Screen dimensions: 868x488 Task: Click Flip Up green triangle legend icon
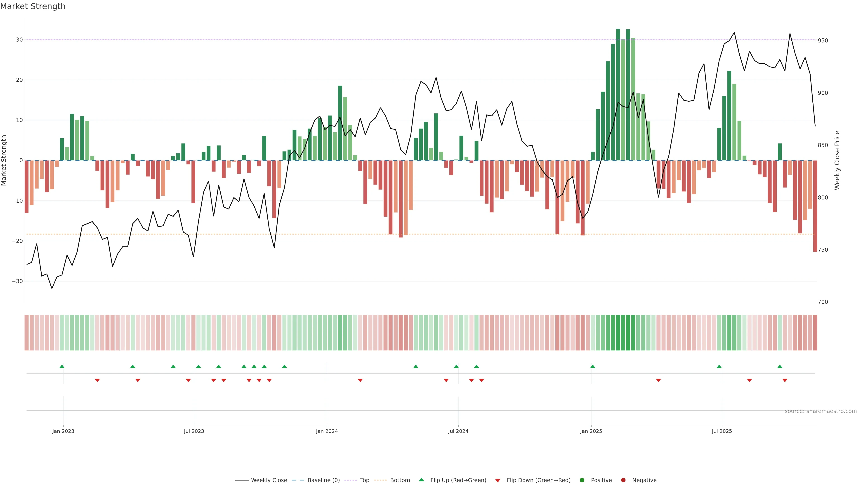pos(421,480)
